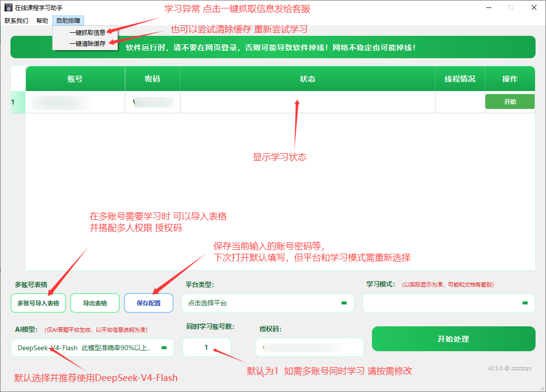
Task: Expand the 平台类型 dropdown arrow
Action: (344, 303)
